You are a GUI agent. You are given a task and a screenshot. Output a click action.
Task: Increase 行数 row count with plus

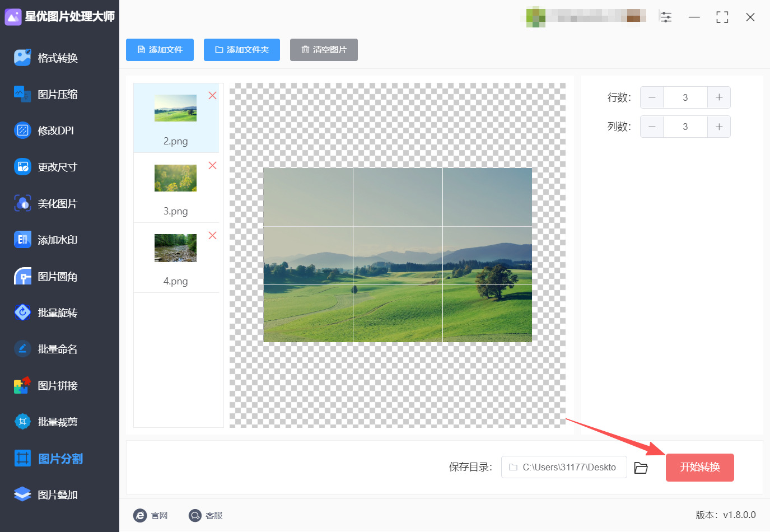[x=719, y=97]
